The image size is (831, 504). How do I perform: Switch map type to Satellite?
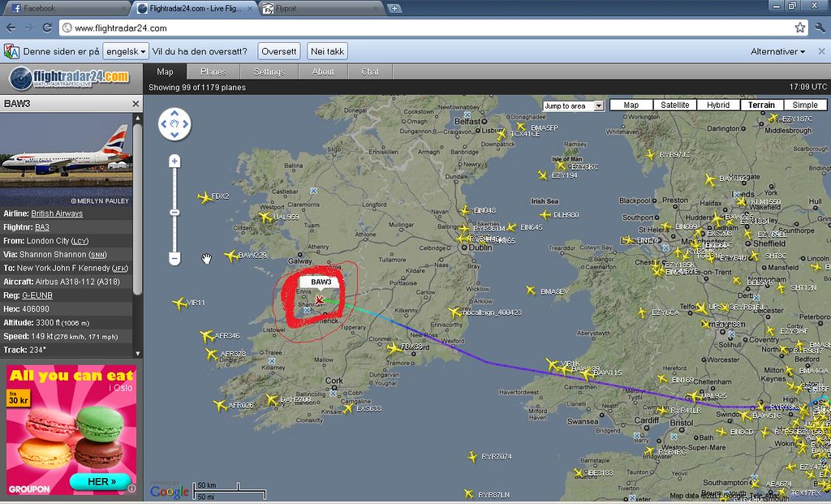(x=674, y=105)
